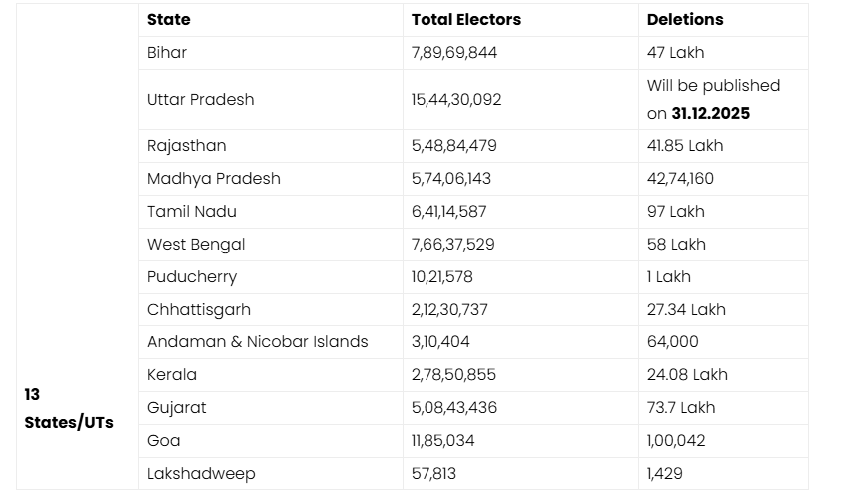Click the 13 States/UTs label
855x504 pixels.
pos(69,408)
